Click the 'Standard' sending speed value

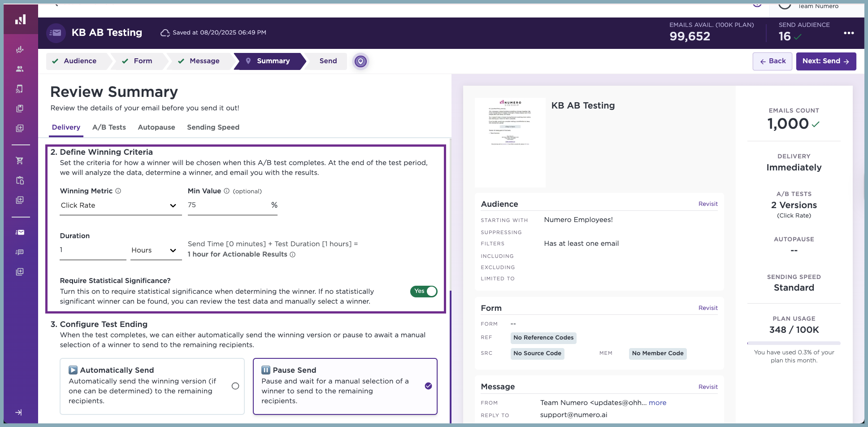coord(794,288)
